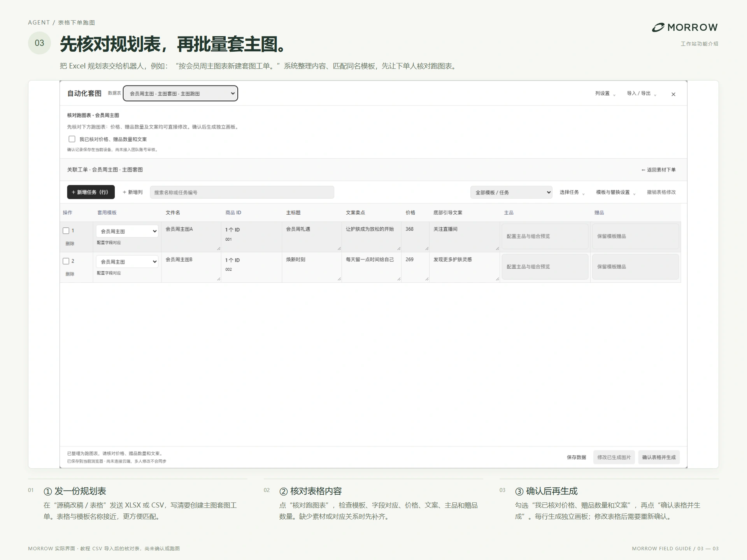Image resolution: width=747 pixels, height=560 pixels.
Task: Click the MORROW logo icon
Action: pos(658,28)
